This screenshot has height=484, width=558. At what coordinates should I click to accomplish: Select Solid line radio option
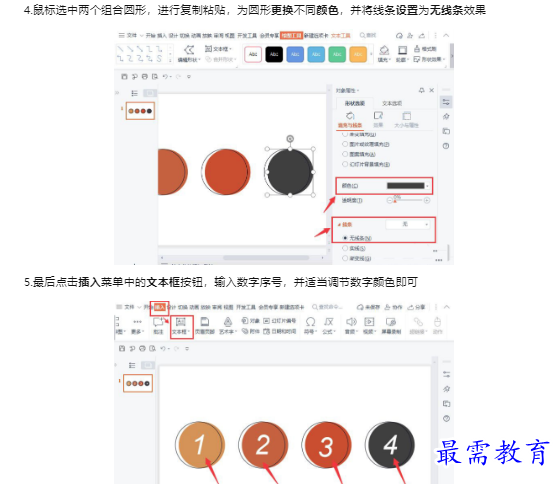(x=344, y=248)
